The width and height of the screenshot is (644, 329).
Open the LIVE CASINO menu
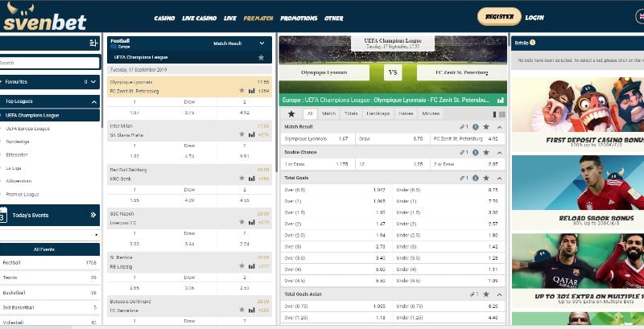pyautogui.click(x=199, y=18)
